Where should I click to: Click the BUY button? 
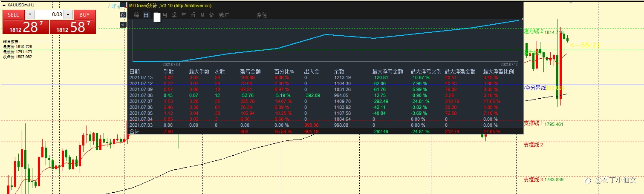(x=84, y=14)
